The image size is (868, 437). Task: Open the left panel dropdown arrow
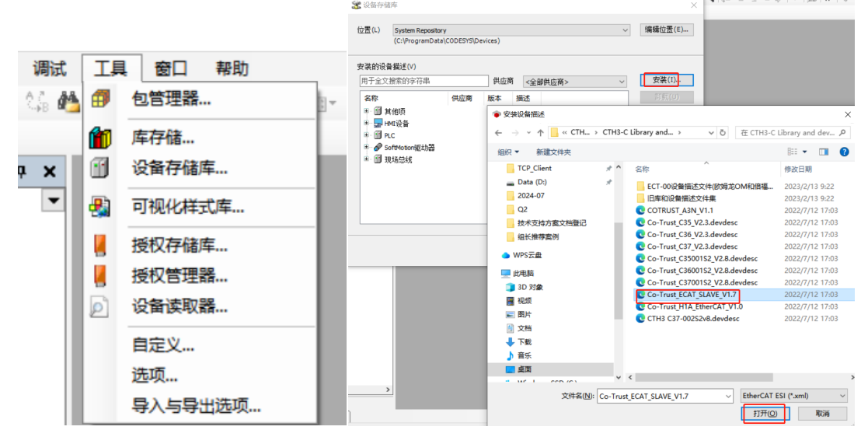pos(53,200)
